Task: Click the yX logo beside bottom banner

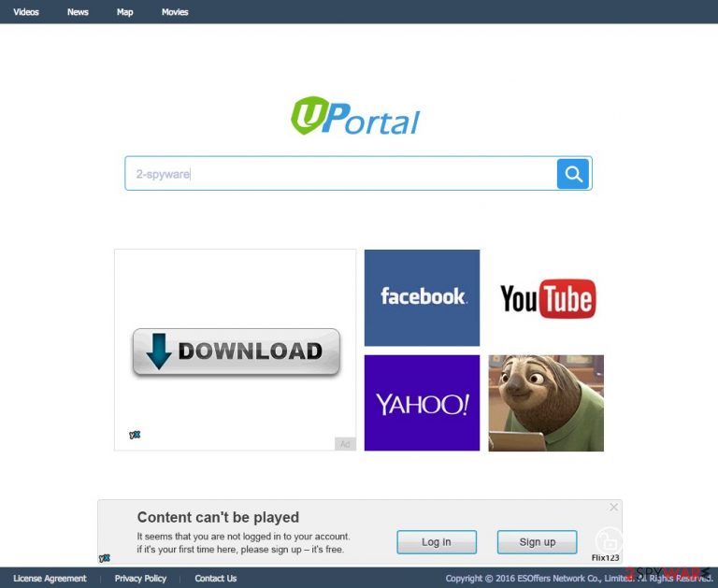Action: click(x=105, y=558)
